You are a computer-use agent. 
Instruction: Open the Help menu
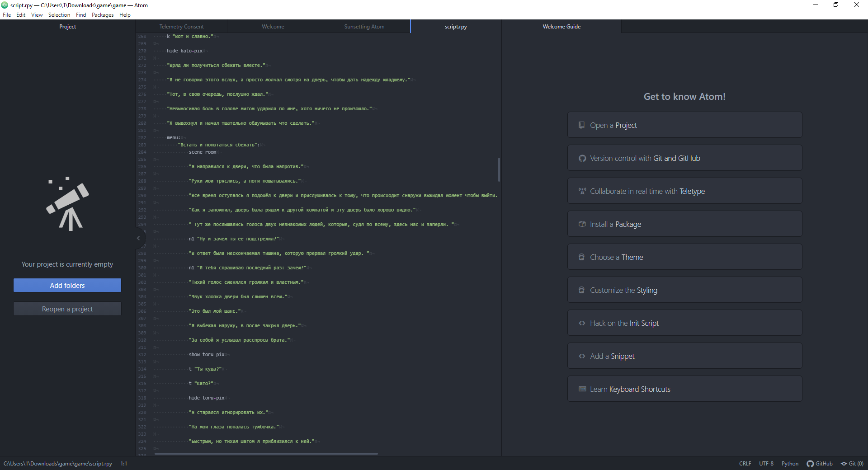[x=125, y=15]
